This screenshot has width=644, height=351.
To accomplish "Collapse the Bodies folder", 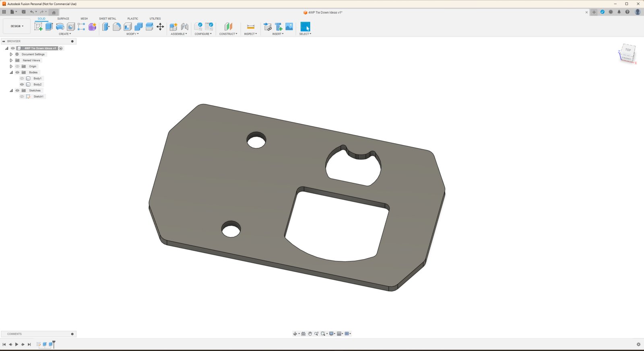I will tap(11, 72).
